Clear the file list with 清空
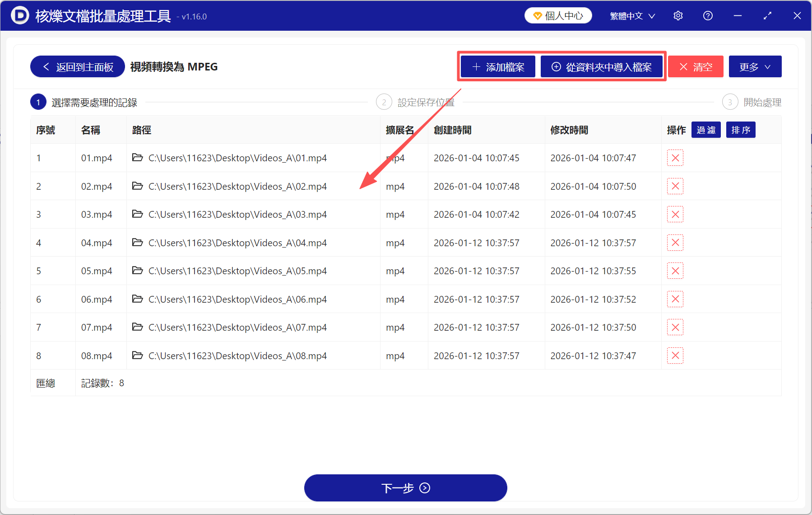The width and height of the screenshot is (812, 515). [x=696, y=66]
